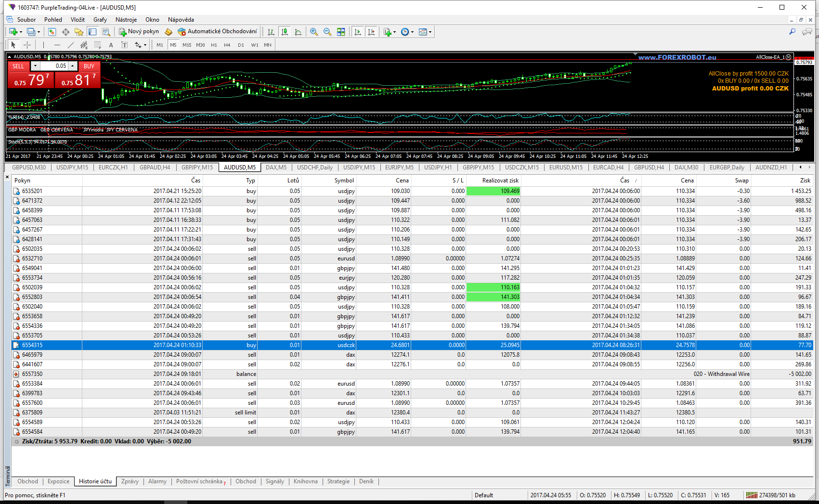Open lot size dropdown in one-click panel
This screenshot has height=504, width=819.
[x=35, y=66]
